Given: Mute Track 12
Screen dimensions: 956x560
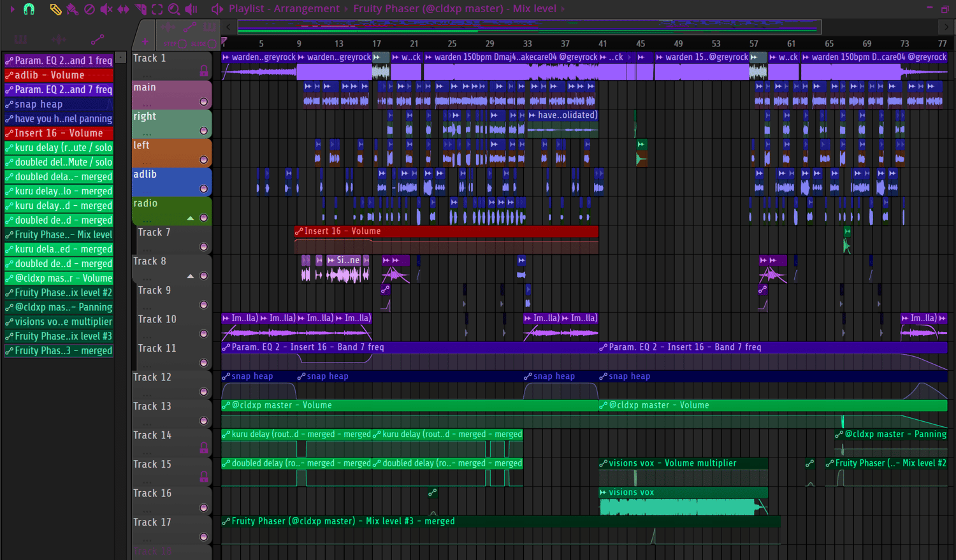Looking at the screenshot, I should 204,392.
